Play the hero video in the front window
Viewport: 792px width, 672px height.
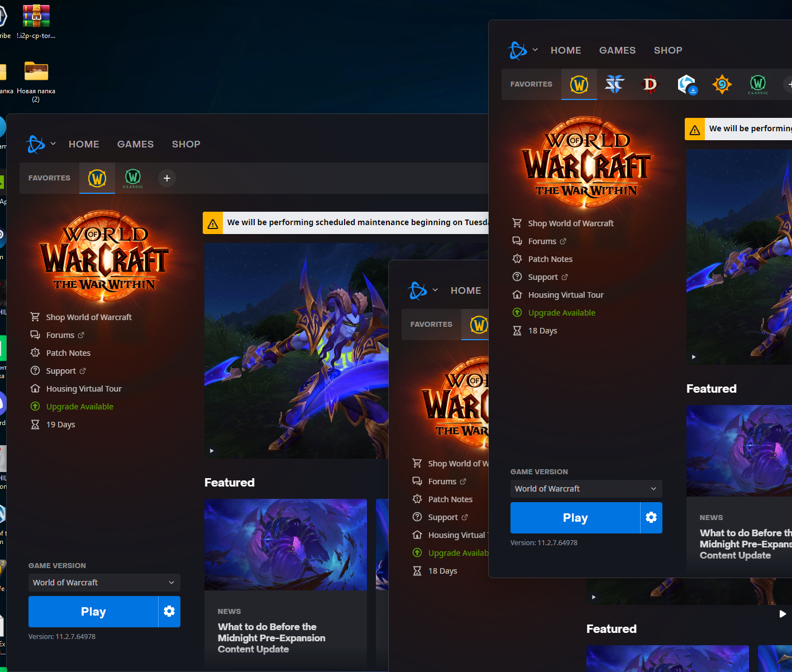click(x=694, y=357)
